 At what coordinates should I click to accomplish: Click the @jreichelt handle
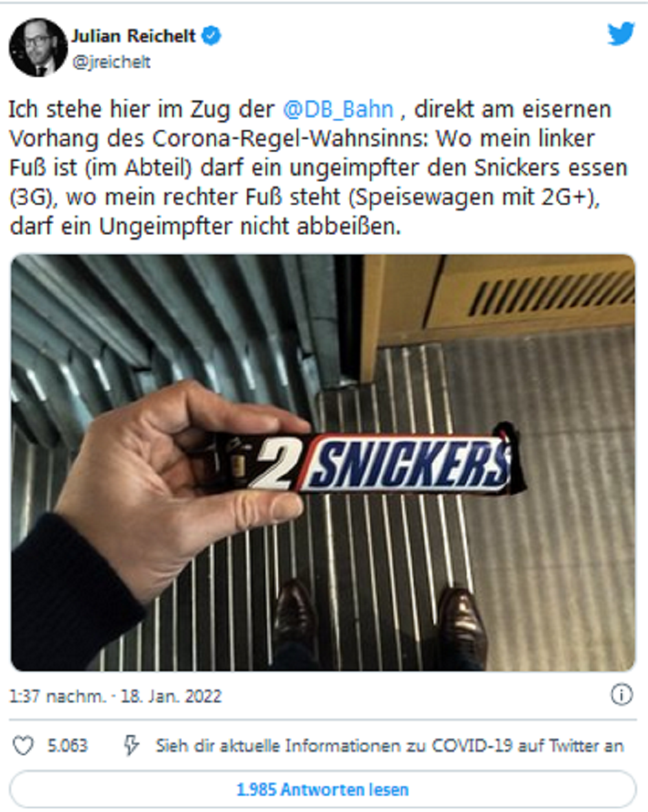[111, 62]
